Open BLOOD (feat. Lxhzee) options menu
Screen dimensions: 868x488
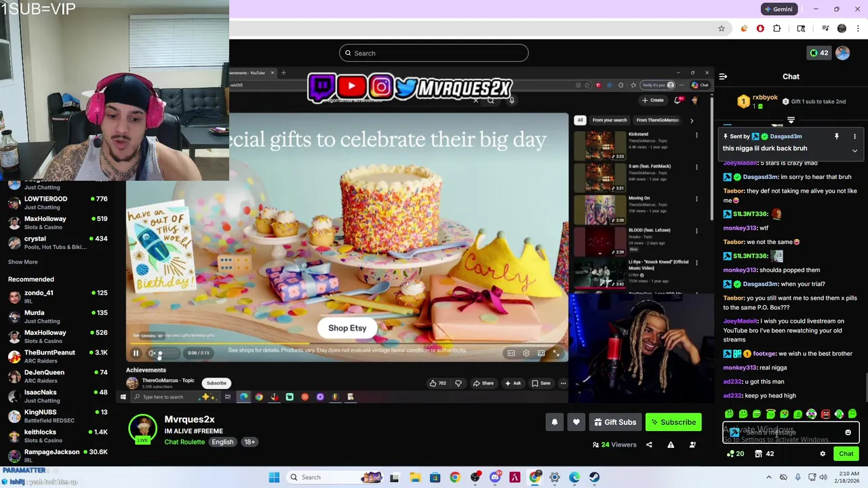[x=696, y=230]
